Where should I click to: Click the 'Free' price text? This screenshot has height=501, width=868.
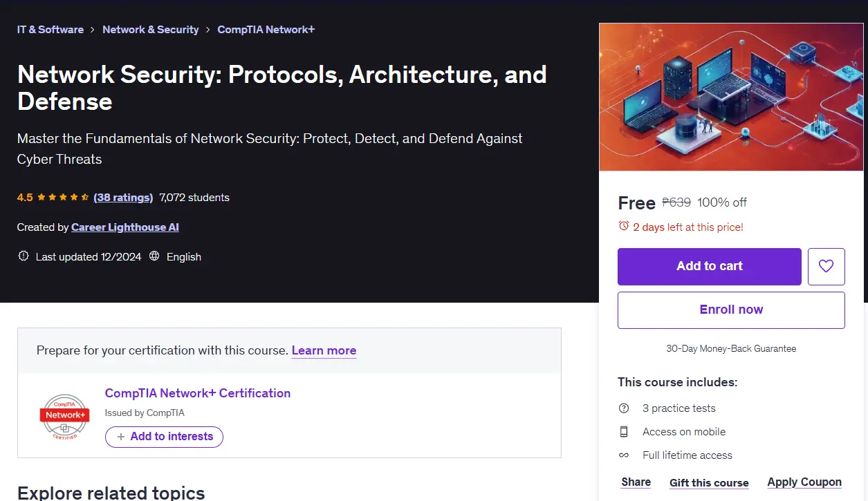coord(636,203)
